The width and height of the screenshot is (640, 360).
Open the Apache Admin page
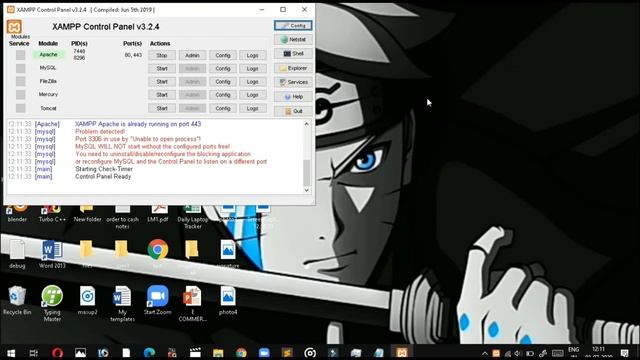coord(192,55)
